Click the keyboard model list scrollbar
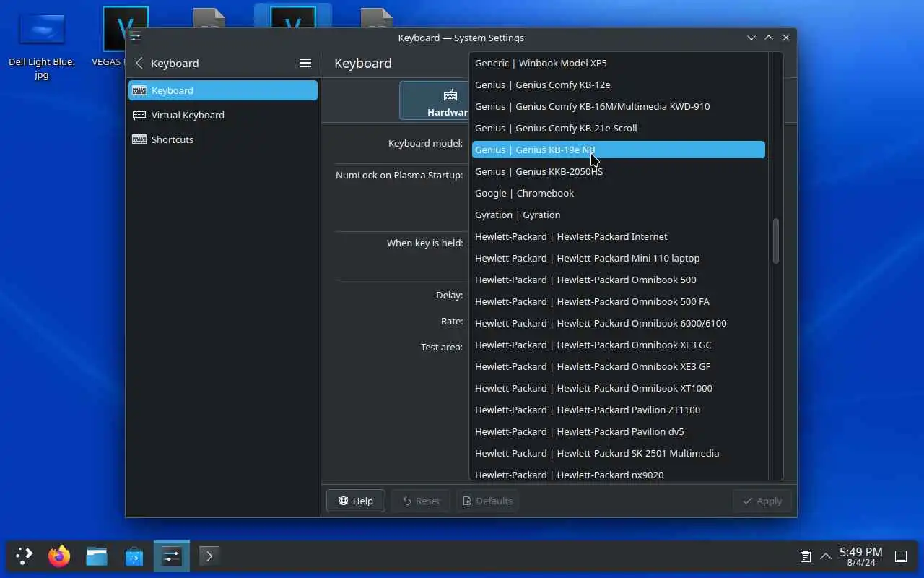Image resolution: width=924 pixels, height=578 pixels. (x=776, y=241)
